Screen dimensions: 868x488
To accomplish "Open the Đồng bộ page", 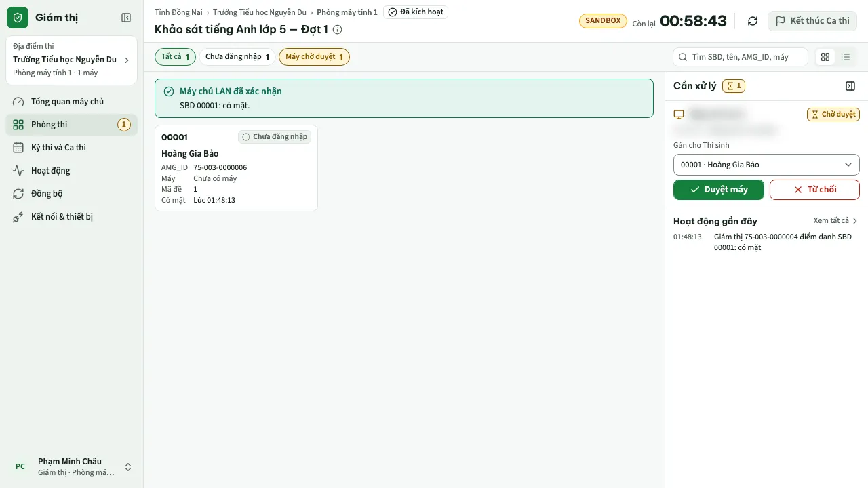I will point(72,194).
